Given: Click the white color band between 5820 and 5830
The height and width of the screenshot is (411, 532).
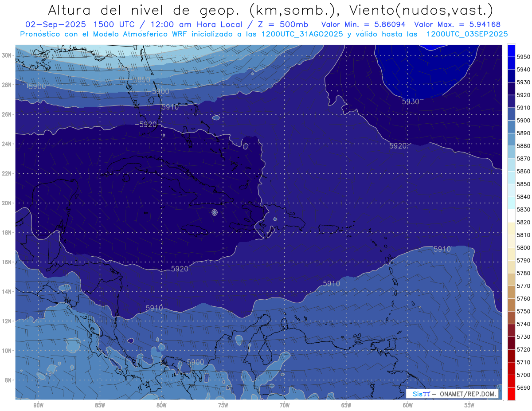Looking at the screenshot, I should (x=511, y=215).
